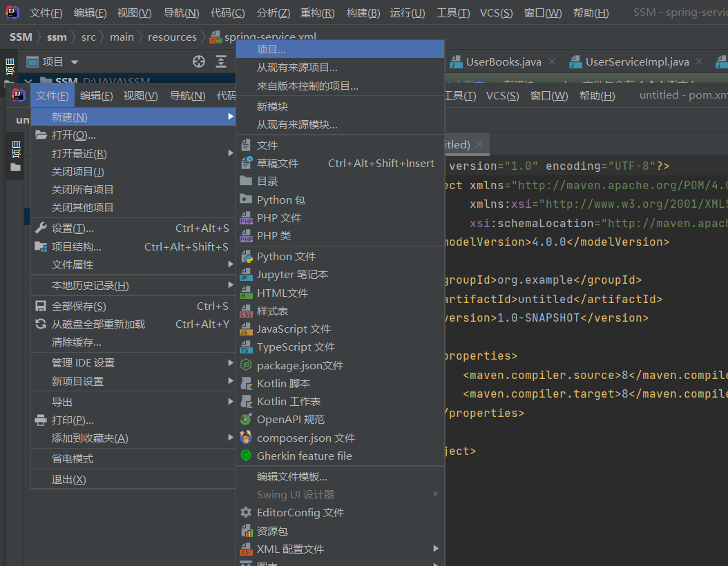Create a 资源包 resource bundle

click(x=341, y=531)
